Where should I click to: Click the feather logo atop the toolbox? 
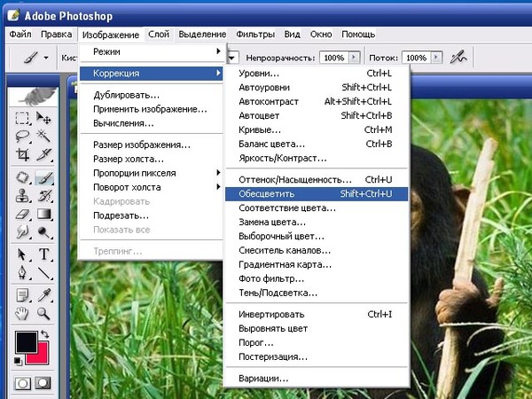click(34, 97)
